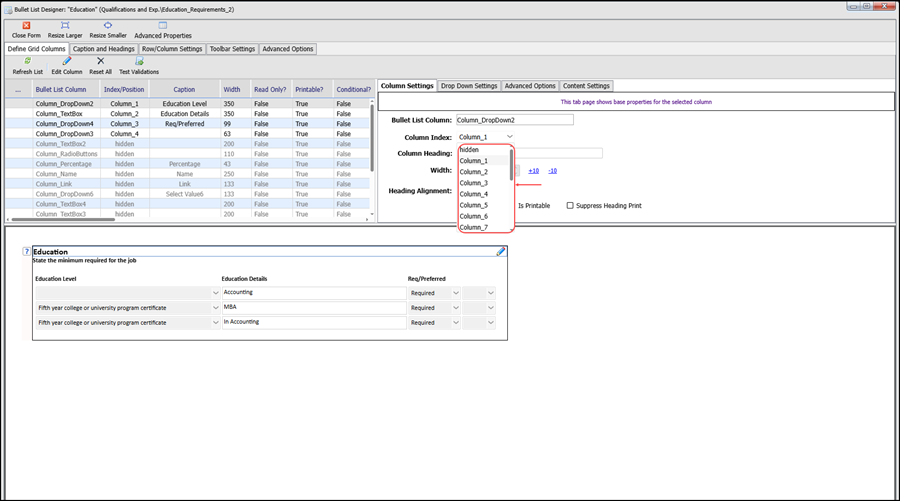Viewport: 900px width, 501px height.
Task: Expand Education Level dropdown beside In Accounting row
Action: point(216,323)
